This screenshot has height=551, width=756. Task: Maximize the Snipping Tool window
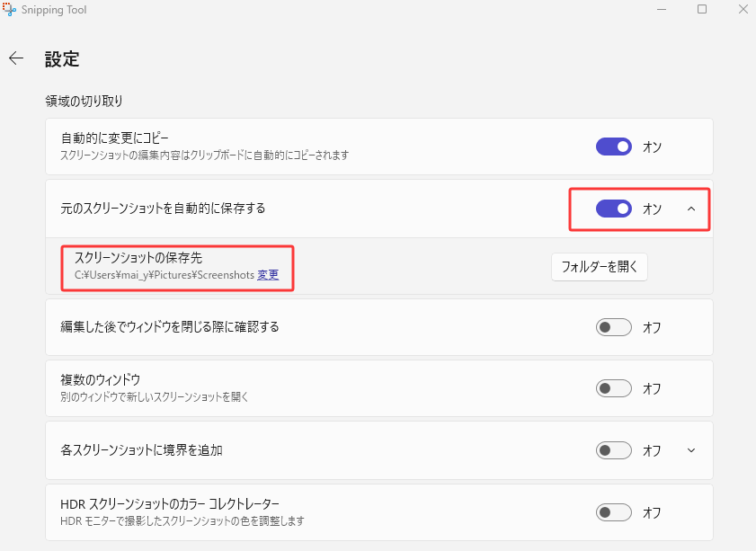[x=702, y=9]
